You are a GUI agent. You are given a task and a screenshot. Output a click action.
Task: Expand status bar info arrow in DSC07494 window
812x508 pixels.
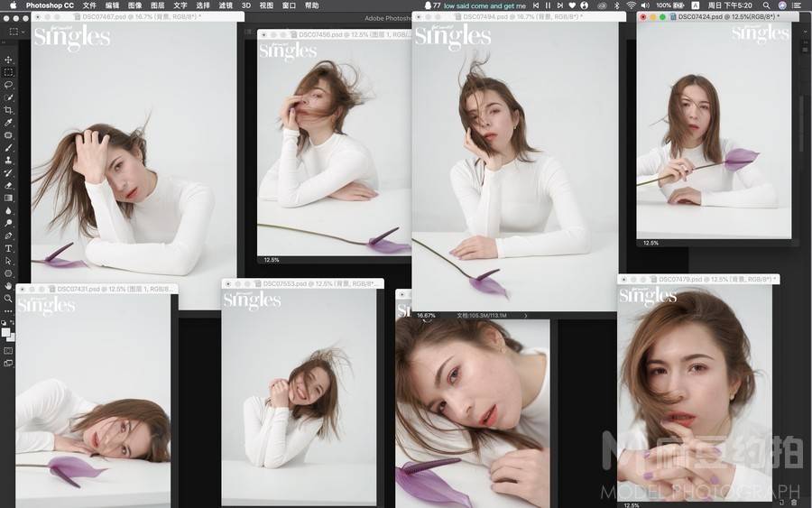pyautogui.click(x=526, y=316)
